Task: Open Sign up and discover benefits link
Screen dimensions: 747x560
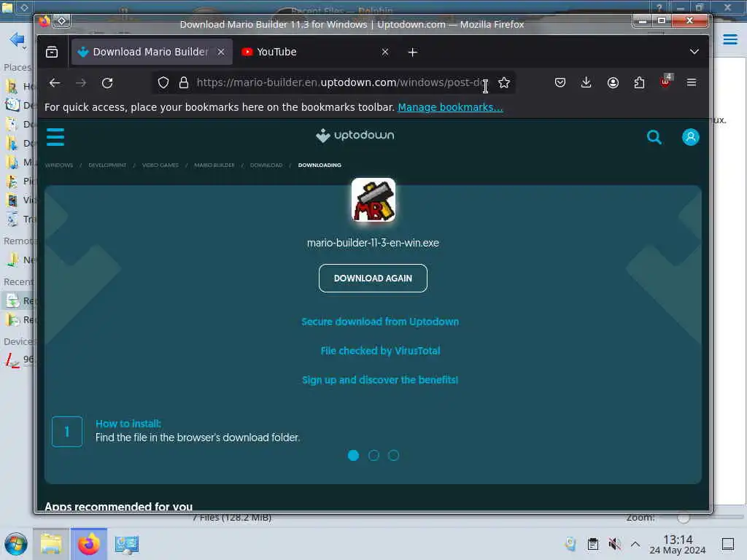Action: (x=380, y=380)
